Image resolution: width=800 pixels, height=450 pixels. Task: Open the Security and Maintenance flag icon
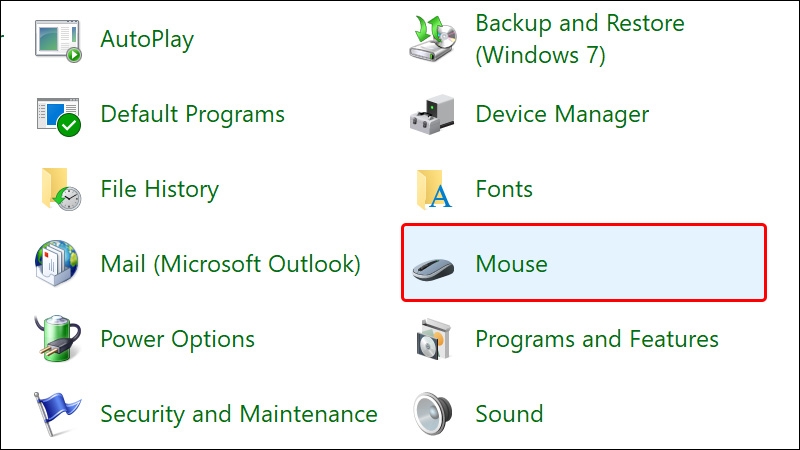(56, 413)
